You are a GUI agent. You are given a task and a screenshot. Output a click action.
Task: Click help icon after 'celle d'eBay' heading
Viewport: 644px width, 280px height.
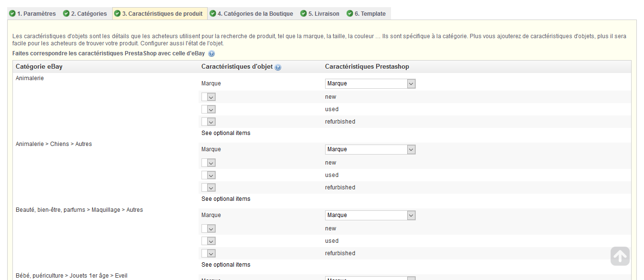211,54
